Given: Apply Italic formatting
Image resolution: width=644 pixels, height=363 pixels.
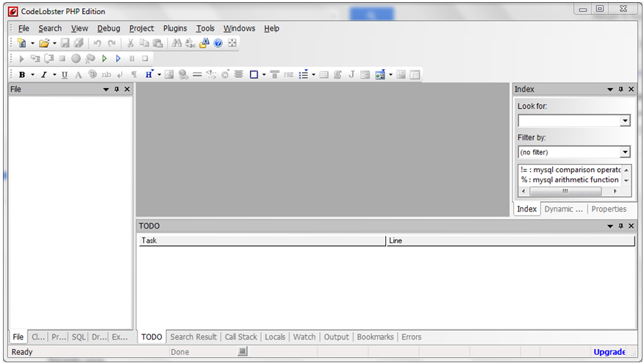Looking at the screenshot, I should pos(43,75).
